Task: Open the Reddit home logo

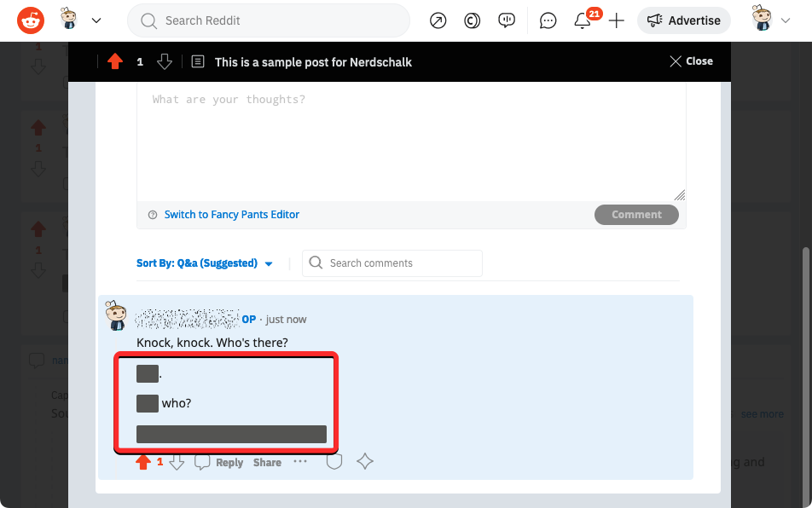Action: (x=31, y=20)
